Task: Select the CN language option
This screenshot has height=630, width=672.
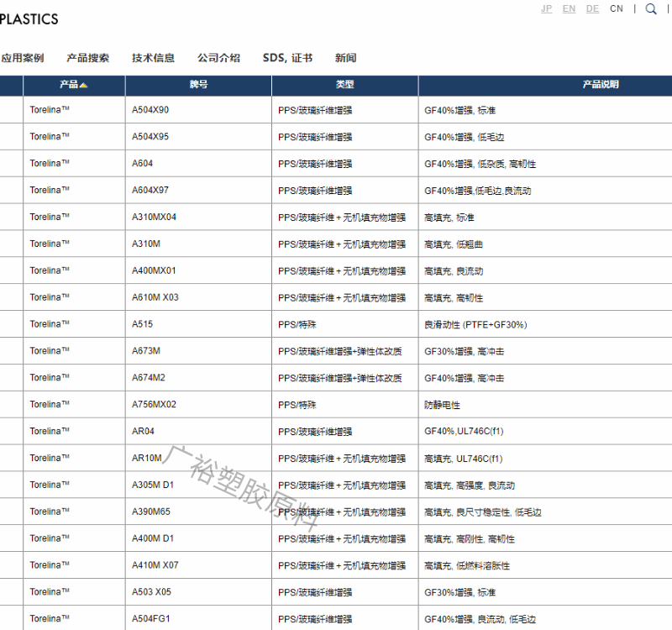Action: click(x=617, y=8)
